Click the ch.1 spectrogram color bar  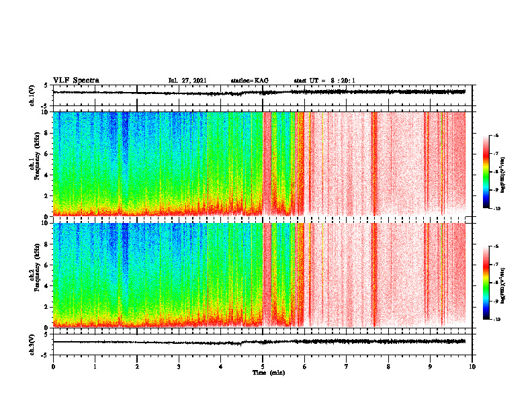pyautogui.click(x=486, y=172)
